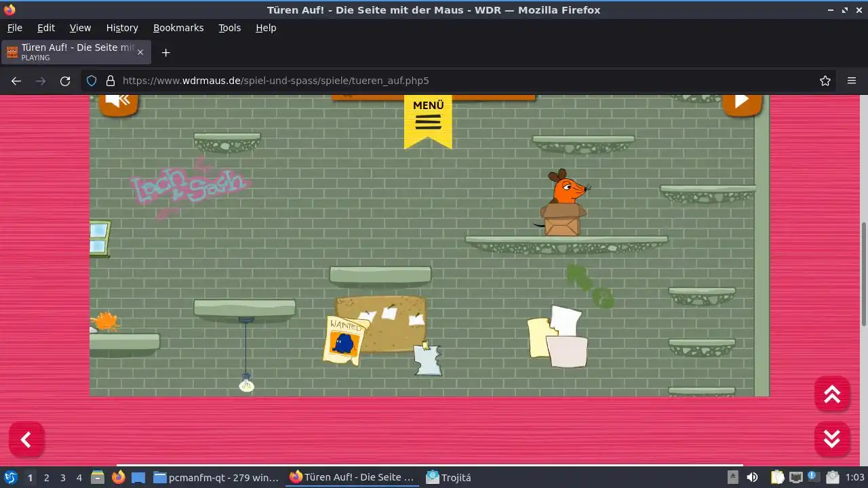Select the Türen Auf! browser tab
The width and height of the screenshot is (868, 488).
pyautogui.click(x=76, y=52)
